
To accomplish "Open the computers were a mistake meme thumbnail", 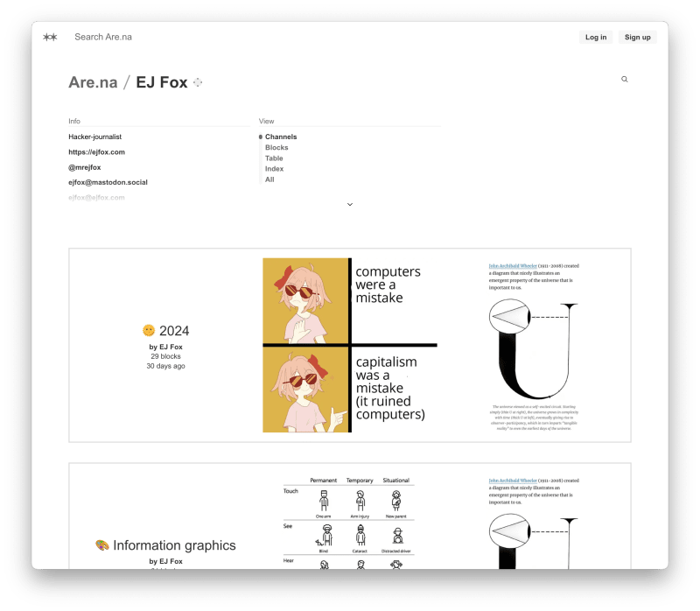I will pyautogui.click(x=350, y=345).
